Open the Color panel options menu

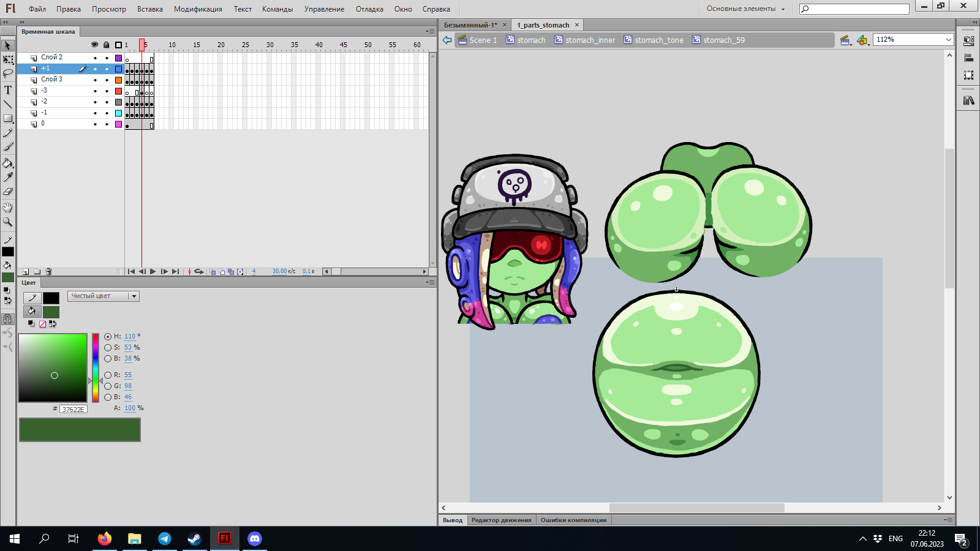[x=430, y=282]
